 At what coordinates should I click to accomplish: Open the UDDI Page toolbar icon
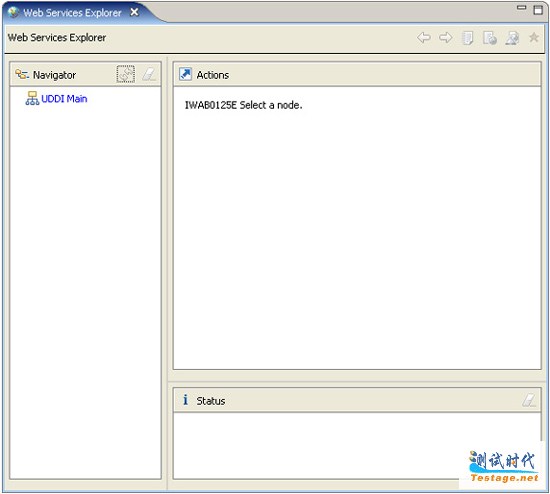pos(468,38)
